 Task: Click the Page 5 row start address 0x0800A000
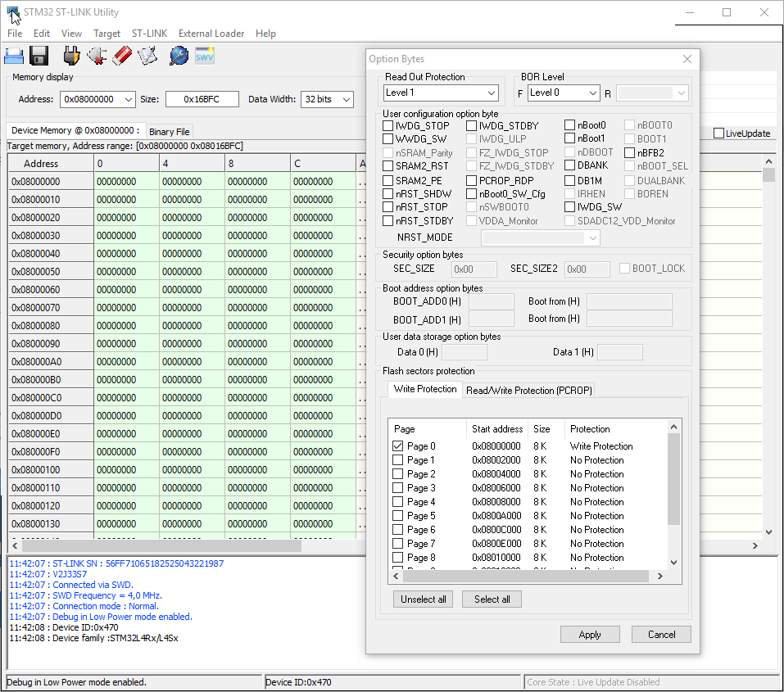pos(496,515)
